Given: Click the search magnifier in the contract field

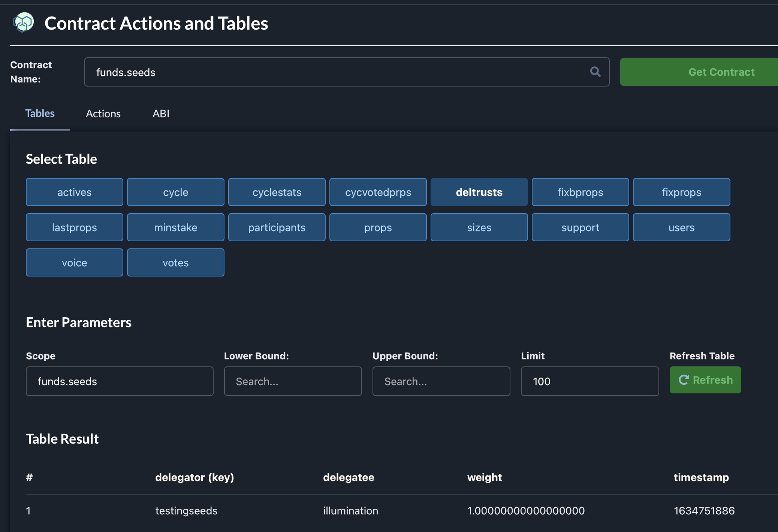Looking at the screenshot, I should pos(595,72).
